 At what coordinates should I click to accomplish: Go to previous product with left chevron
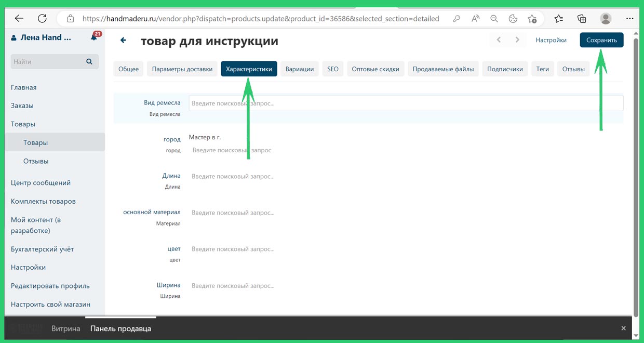(x=499, y=40)
